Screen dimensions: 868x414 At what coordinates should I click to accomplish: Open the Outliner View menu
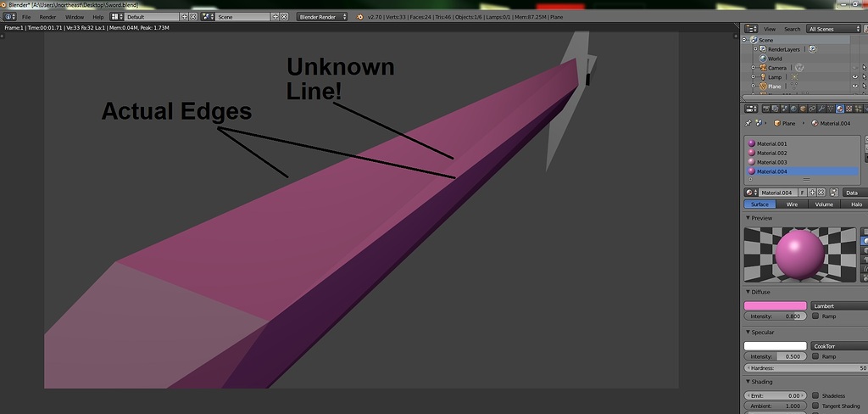click(770, 29)
